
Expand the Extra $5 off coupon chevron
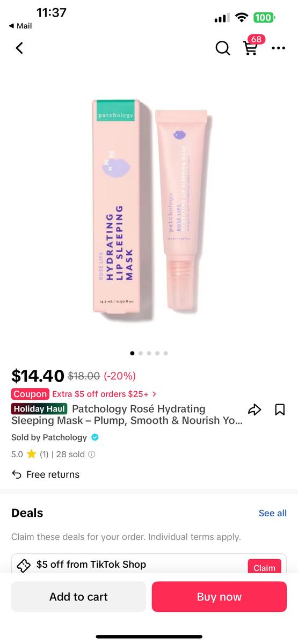tap(155, 394)
